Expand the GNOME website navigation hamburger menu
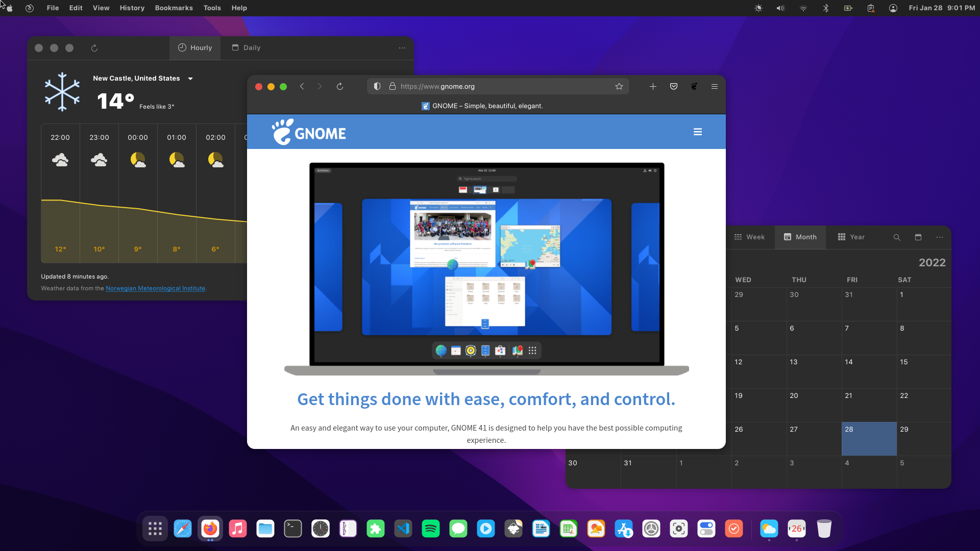 point(698,132)
